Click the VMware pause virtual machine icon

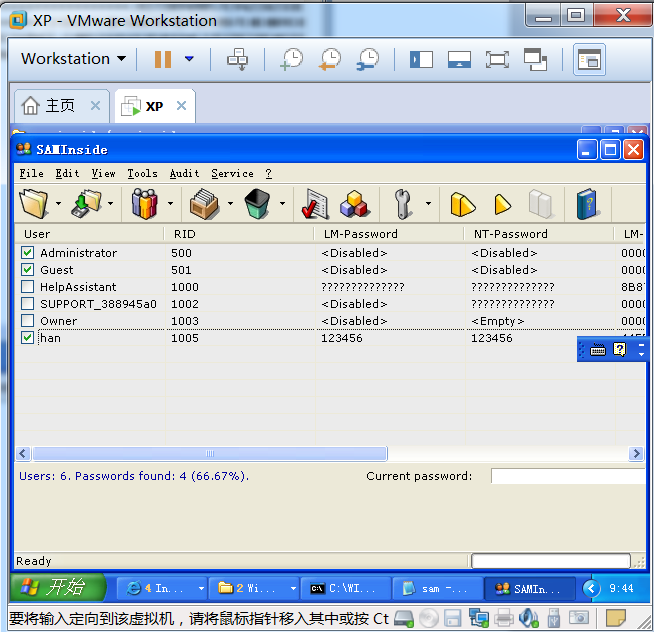pos(163,59)
